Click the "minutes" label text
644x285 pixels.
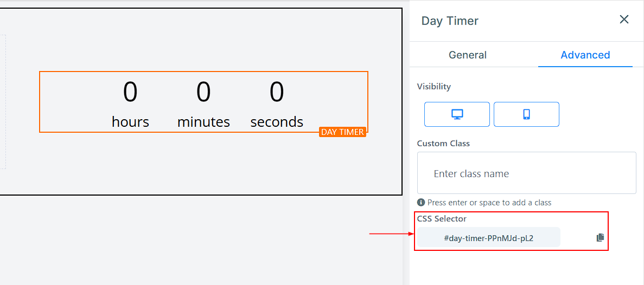click(203, 122)
